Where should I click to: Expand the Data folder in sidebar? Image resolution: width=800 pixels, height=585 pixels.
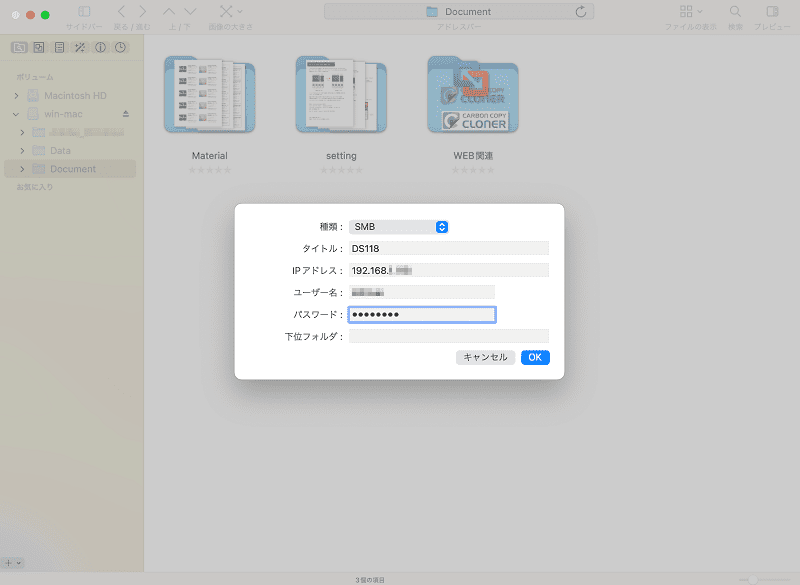coord(22,151)
